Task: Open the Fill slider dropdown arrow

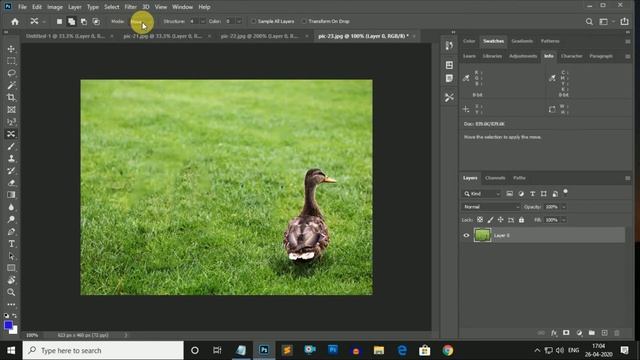Action: coord(564,220)
